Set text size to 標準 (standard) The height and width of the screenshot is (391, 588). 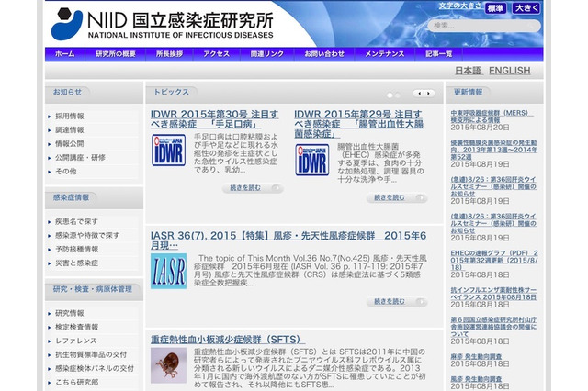(x=495, y=8)
